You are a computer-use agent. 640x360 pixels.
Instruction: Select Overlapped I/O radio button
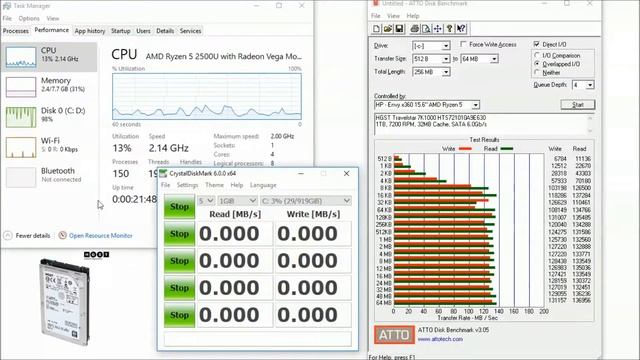pyautogui.click(x=537, y=64)
